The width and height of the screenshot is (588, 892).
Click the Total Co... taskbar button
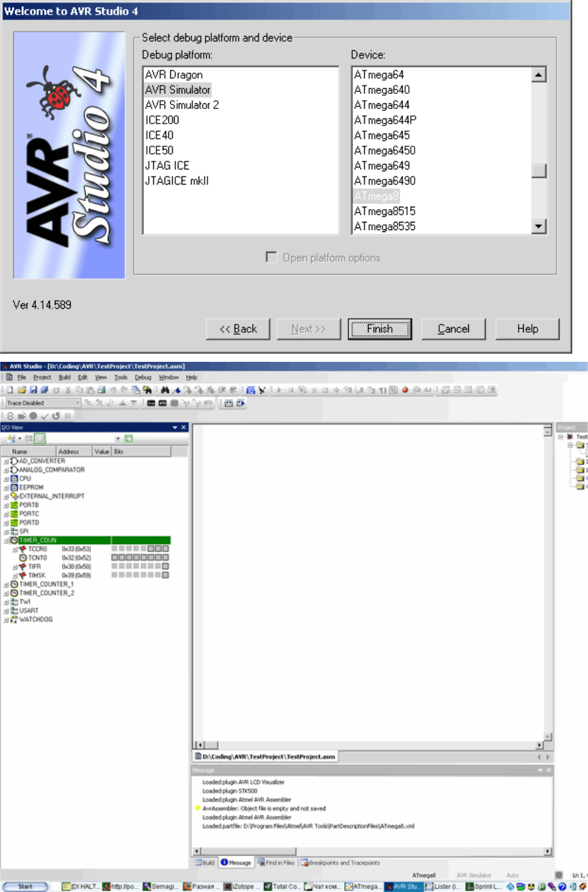282,886
